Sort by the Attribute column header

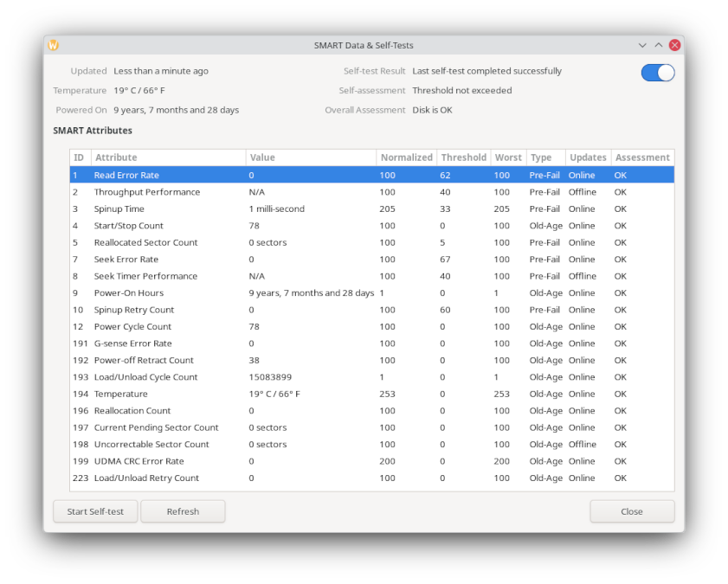(x=168, y=157)
